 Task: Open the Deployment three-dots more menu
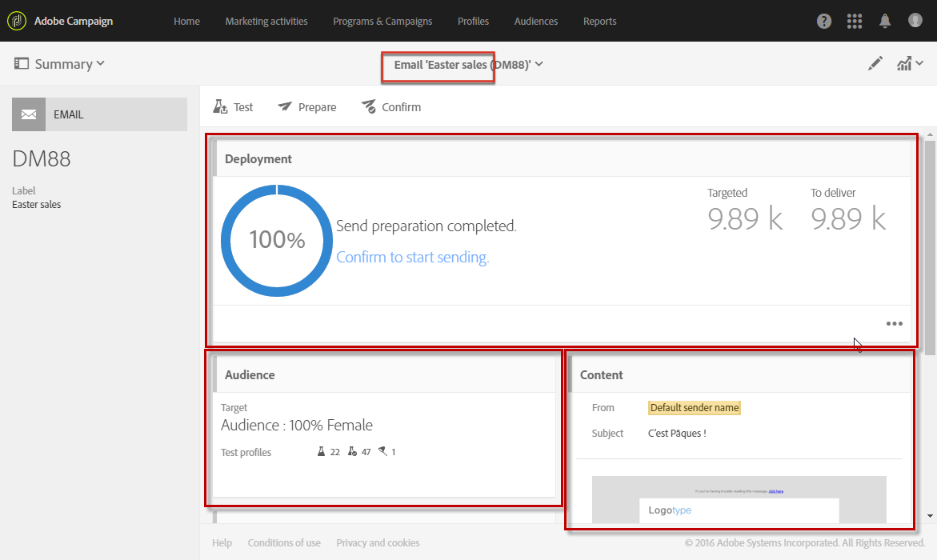click(894, 323)
